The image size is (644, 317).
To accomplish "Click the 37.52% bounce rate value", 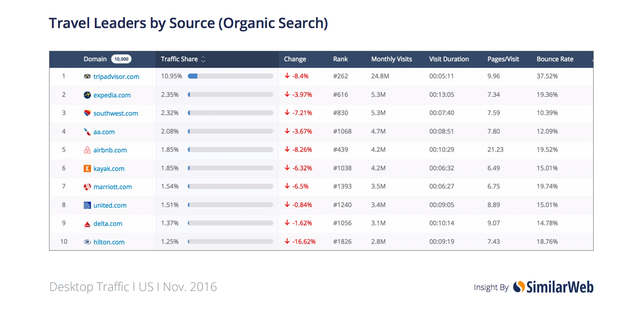I will click(547, 76).
